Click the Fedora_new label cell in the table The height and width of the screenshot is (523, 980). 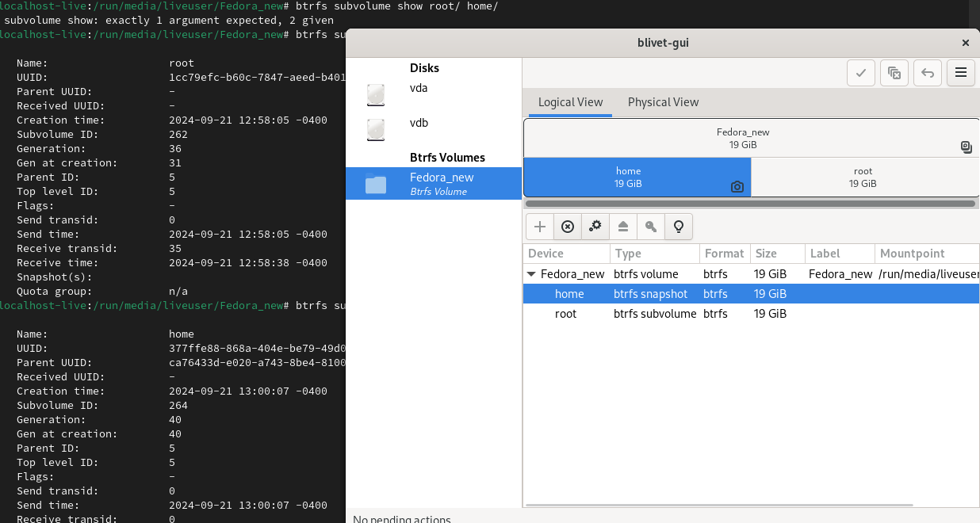point(840,274)
